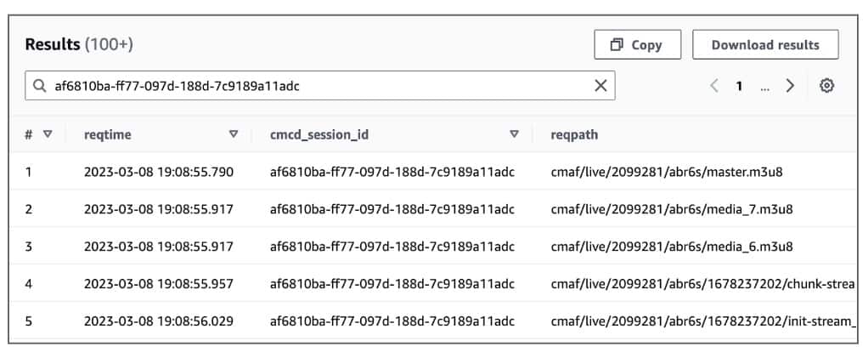Open the table preferences gear

point(826,86)
